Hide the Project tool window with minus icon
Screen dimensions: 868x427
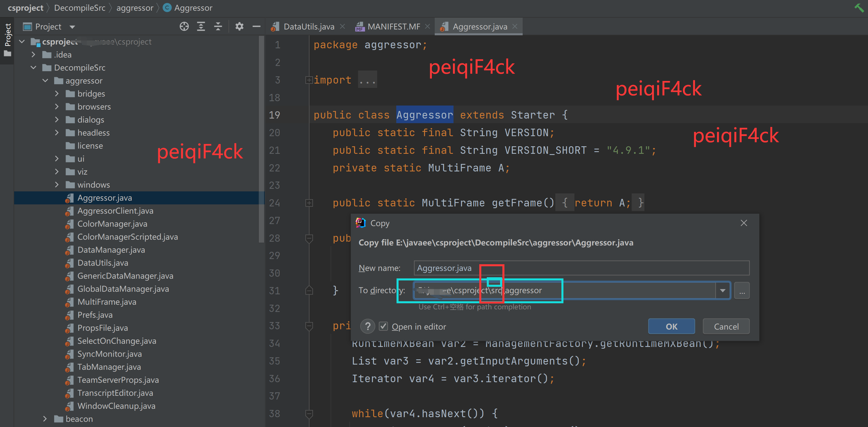pyautogui.click(x=257, y=26)
